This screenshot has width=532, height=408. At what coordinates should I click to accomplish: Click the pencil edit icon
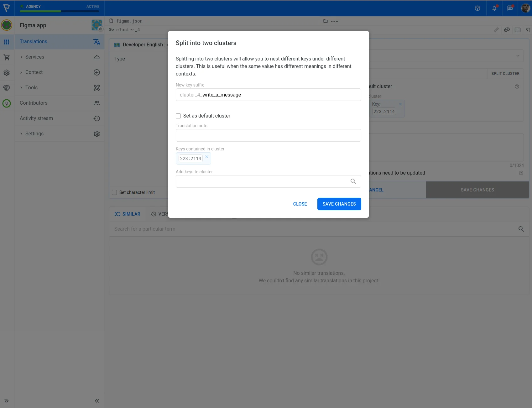click(496, 30)
